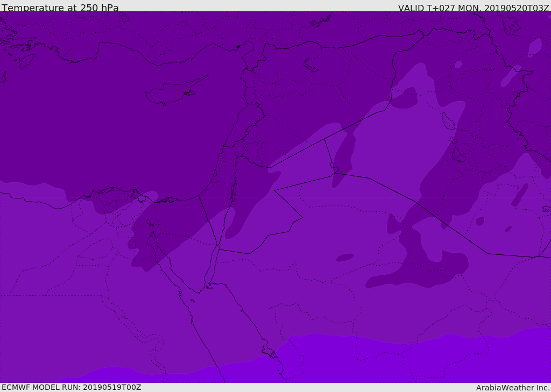The image size is (551, 392).
Task: Click the Dead Sea outline
Action: 234,191
